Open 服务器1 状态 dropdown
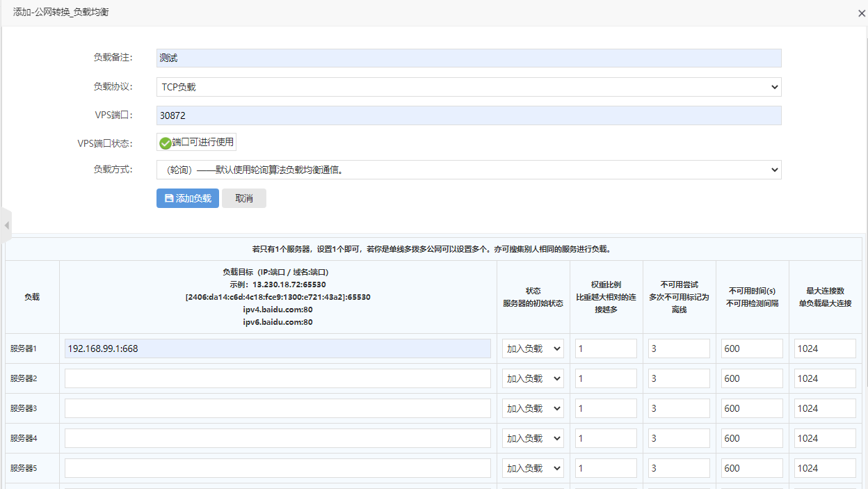868x489 pixels. pos(533,348)
